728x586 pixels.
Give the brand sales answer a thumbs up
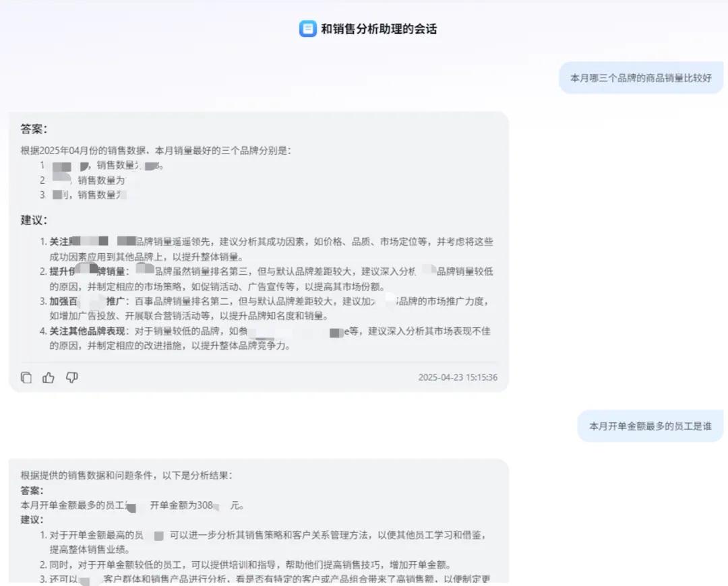(49, 378)
